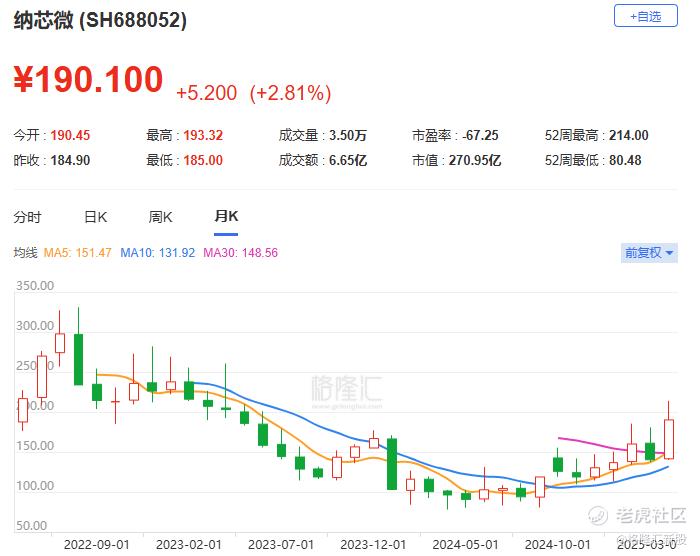
Task: Click the 100.00 price axis label
Action: pyautogui.click(x=35, y=486)
